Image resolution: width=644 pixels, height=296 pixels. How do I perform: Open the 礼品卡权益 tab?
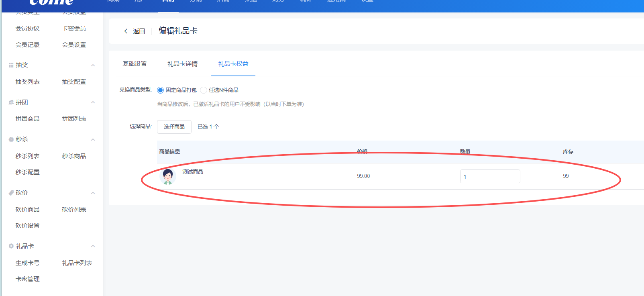(233, 64)
